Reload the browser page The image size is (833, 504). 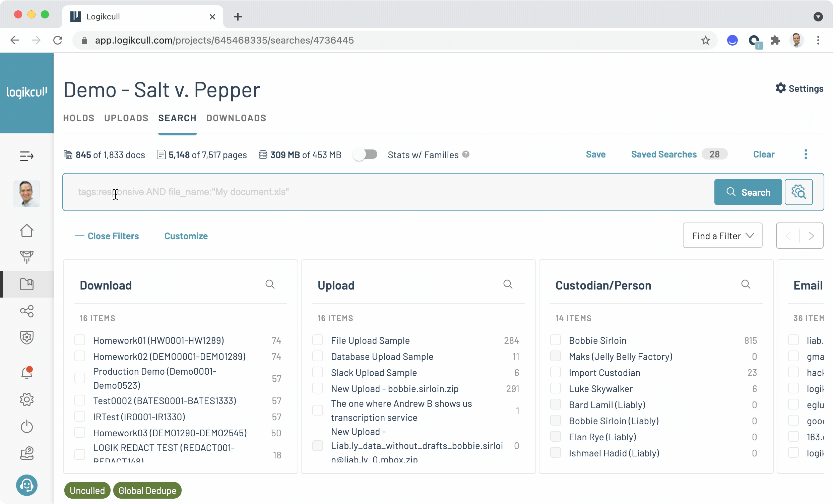pyautogui.click(x=58, y=40)
